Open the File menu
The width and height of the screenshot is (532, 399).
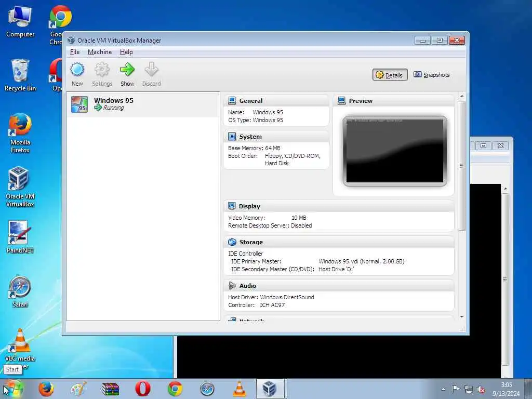click(x=75, y=52)
